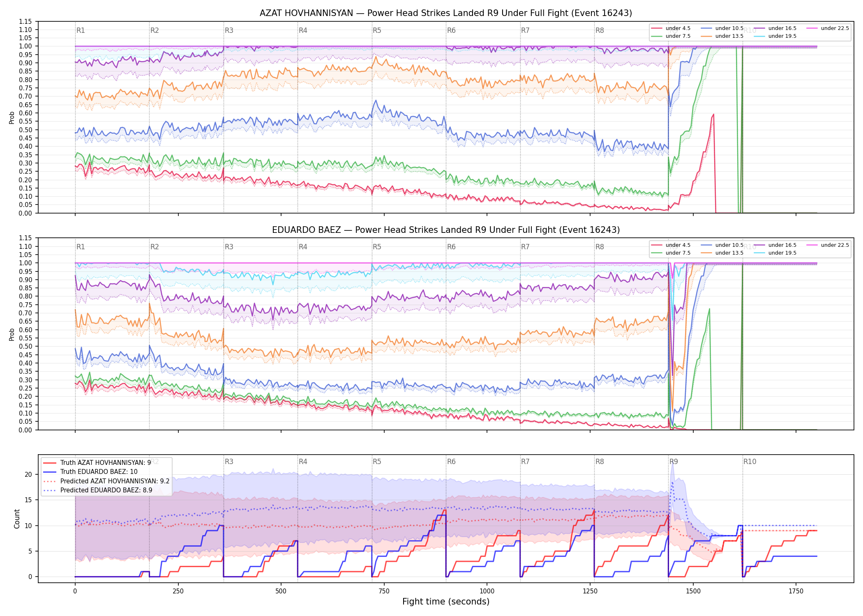The width and height of the screenshot is (863, 616).
Task: Click the "Fight time (seconds)" axis label
Action: 446,602
